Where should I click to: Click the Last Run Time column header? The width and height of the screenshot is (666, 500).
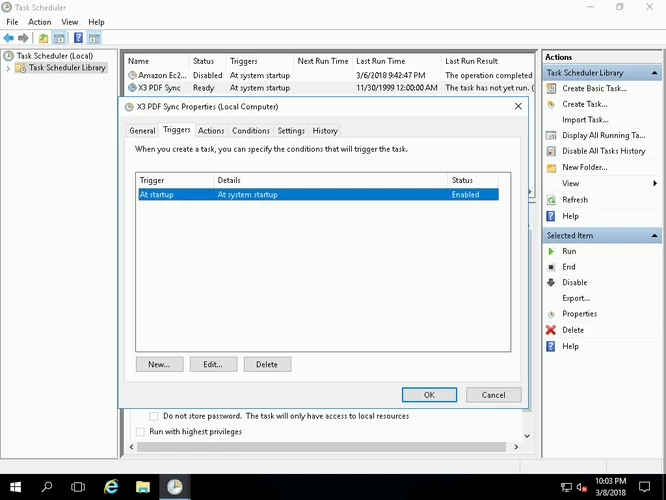click(x=397, y=61)
